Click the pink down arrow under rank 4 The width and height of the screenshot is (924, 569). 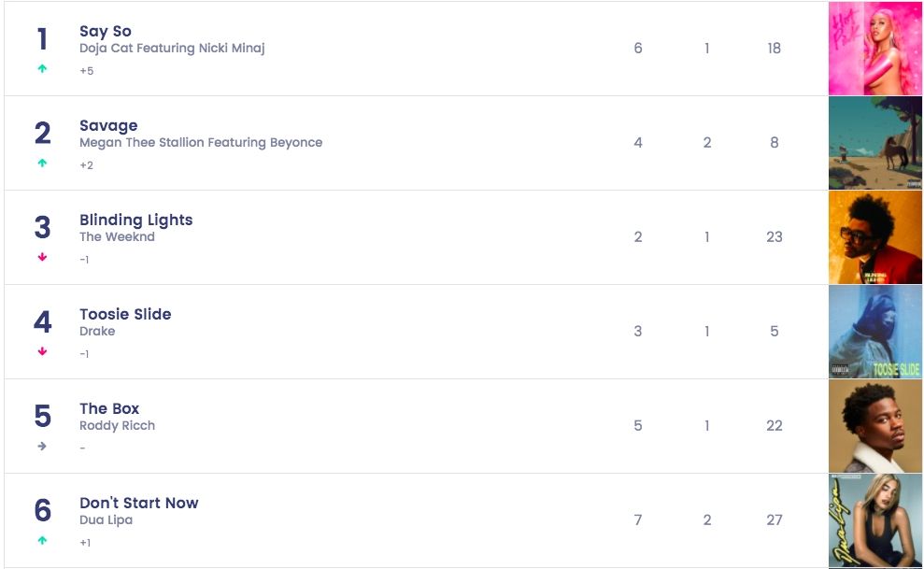[42, 352]
